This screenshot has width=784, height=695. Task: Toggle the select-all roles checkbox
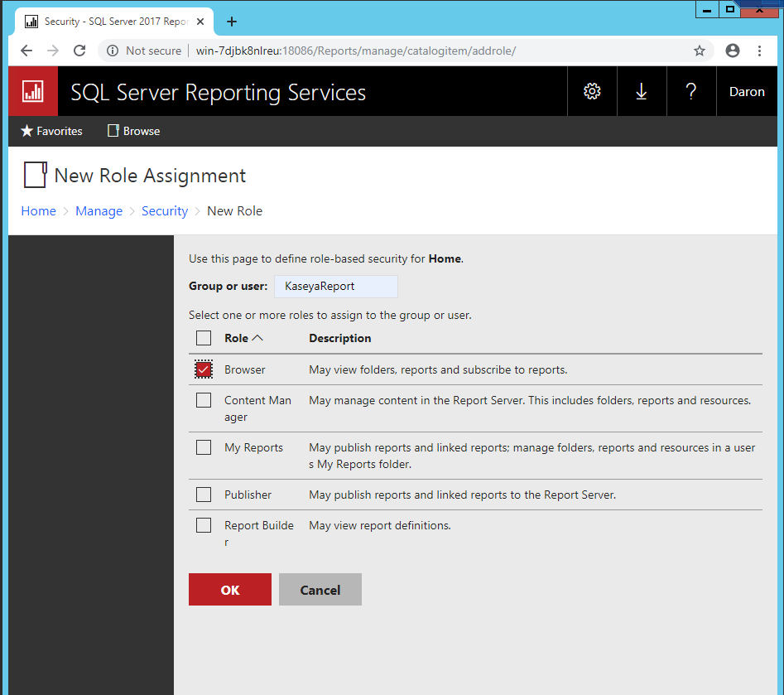pyautogui.click(x=204, y=338)
